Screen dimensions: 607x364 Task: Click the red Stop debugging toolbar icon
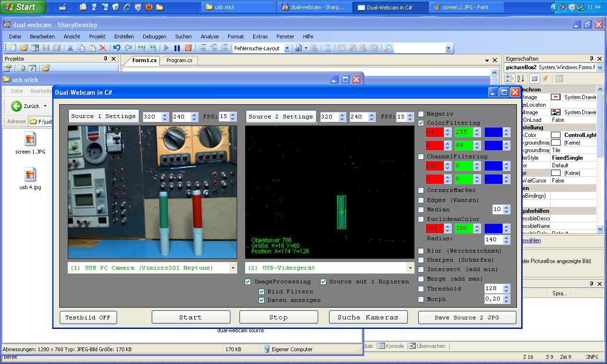[x=188, y=48]
